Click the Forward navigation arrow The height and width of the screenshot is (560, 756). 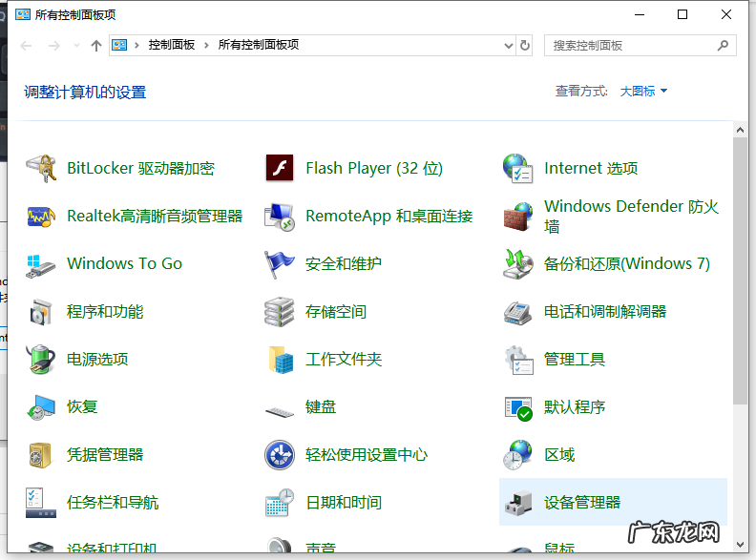[54, 46]
